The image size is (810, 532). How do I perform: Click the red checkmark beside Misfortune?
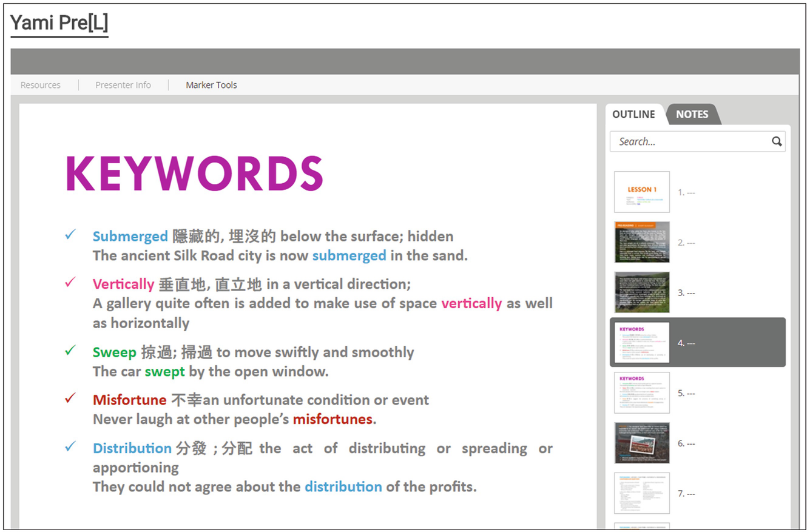pos(71,399)
